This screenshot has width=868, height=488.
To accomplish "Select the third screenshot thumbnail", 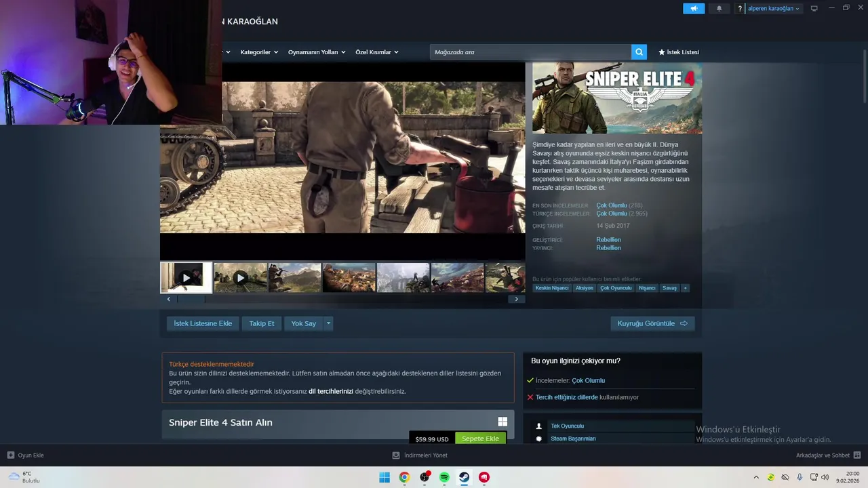I will click(294, 278).
